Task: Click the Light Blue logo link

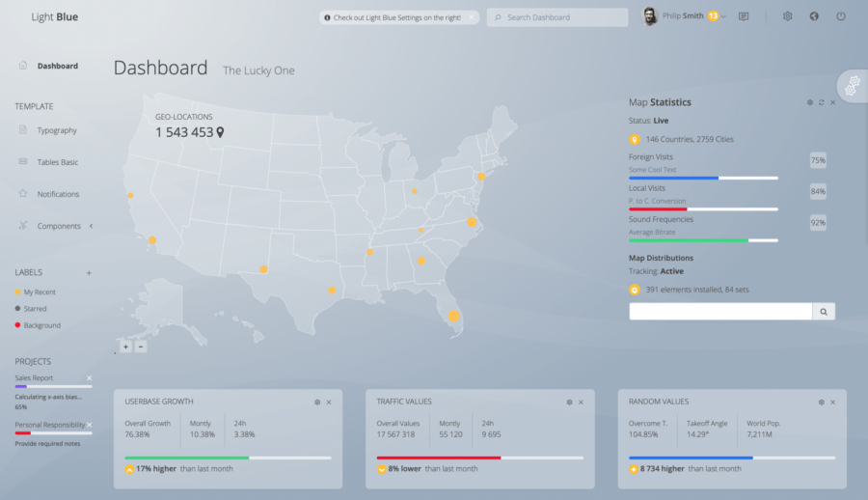Action: pyautogui.click(x=55, y=16)
